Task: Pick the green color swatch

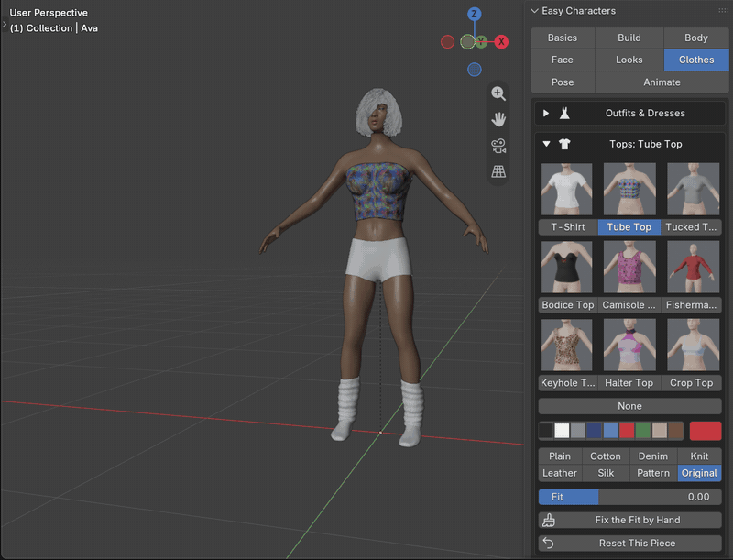Action: pos(643,431)
